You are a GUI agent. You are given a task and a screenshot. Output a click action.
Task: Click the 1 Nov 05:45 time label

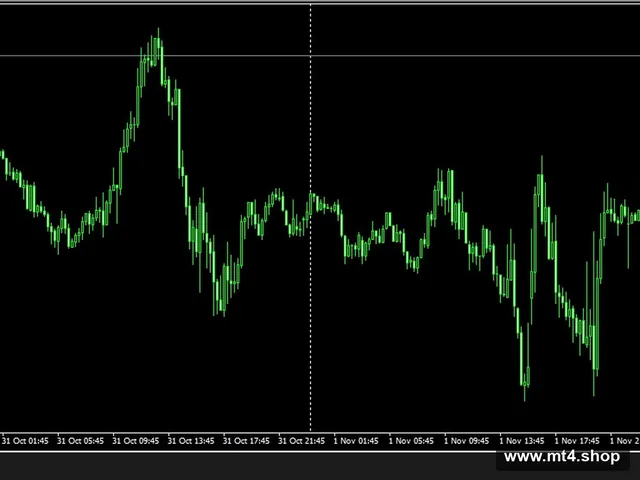(x=411, y=441)
